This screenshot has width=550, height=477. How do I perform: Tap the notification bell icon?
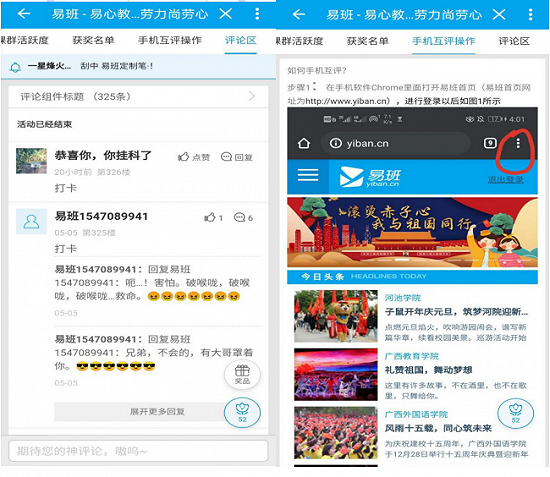pos(15,67)
